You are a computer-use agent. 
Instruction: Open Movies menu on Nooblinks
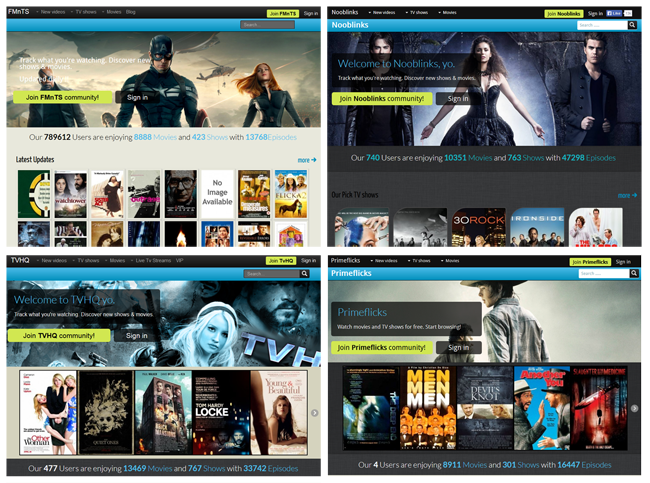click(x=448, y=12)
